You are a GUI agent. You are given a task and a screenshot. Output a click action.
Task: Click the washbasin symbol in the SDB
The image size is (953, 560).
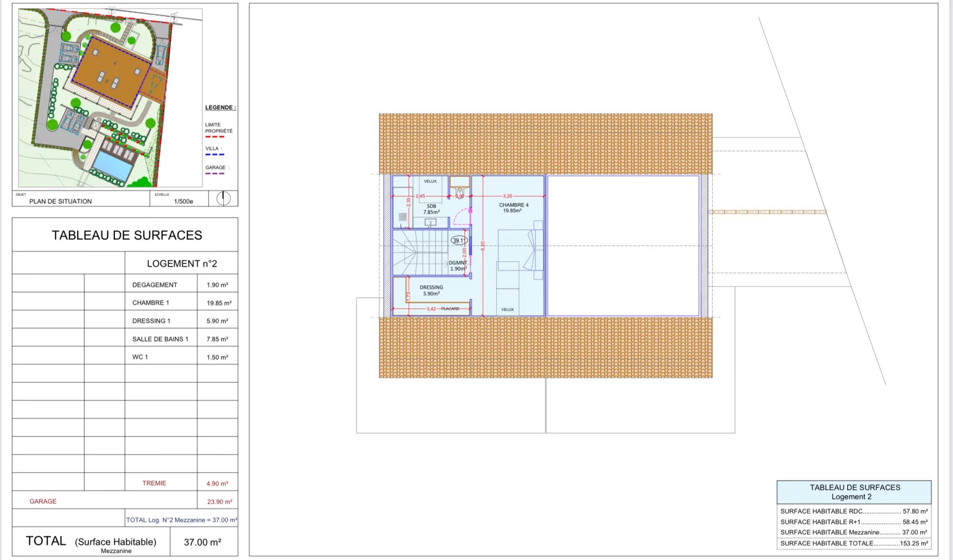click(430, 223)
